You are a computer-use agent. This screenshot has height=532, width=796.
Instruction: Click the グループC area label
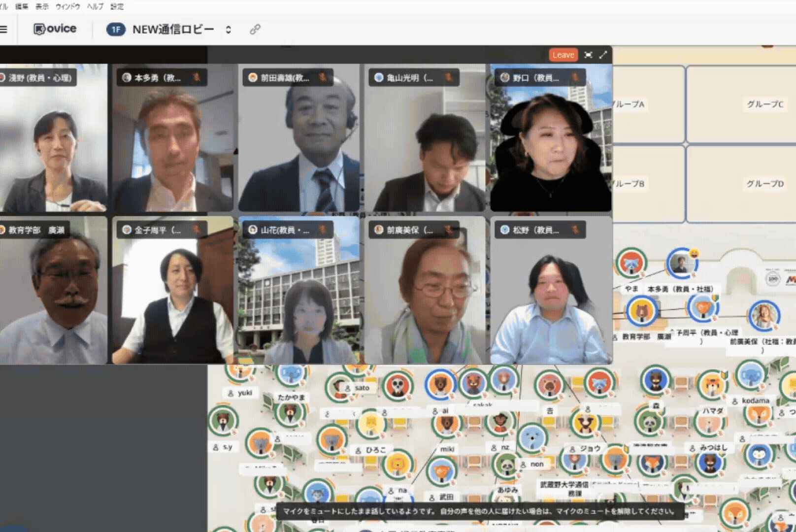pyautogui.click(x=764, y=104)
